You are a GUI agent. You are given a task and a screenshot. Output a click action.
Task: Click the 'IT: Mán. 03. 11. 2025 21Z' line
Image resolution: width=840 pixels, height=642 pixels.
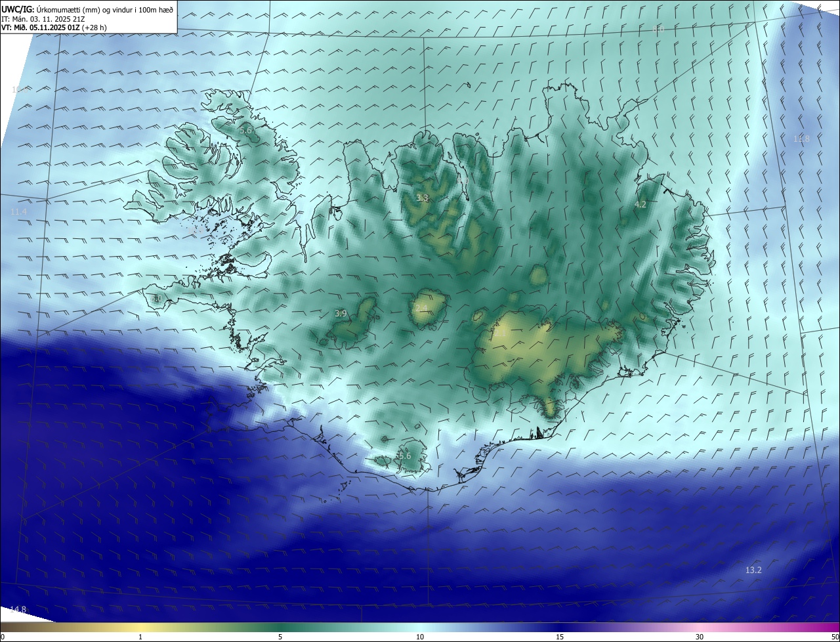pos(43,19)
